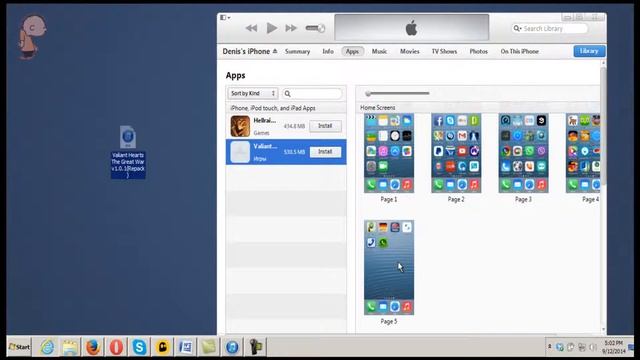The height and width of the screenshot is (360, 640).
Task: Open the camcorder app in the taskbar
Action: 256,347
